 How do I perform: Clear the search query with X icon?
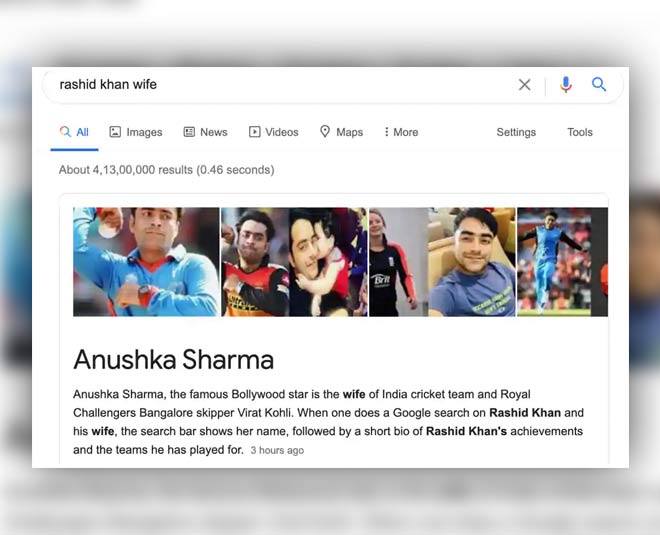coord(524,85)
